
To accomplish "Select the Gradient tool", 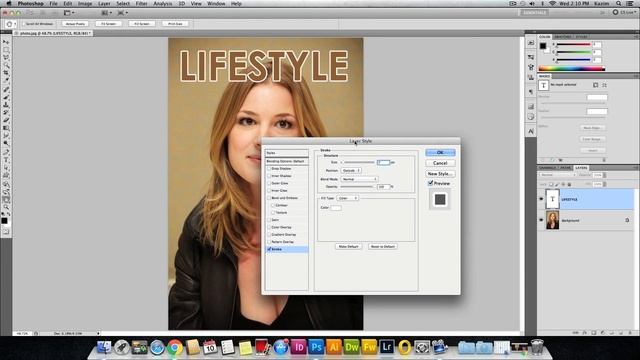I will 6,128.
